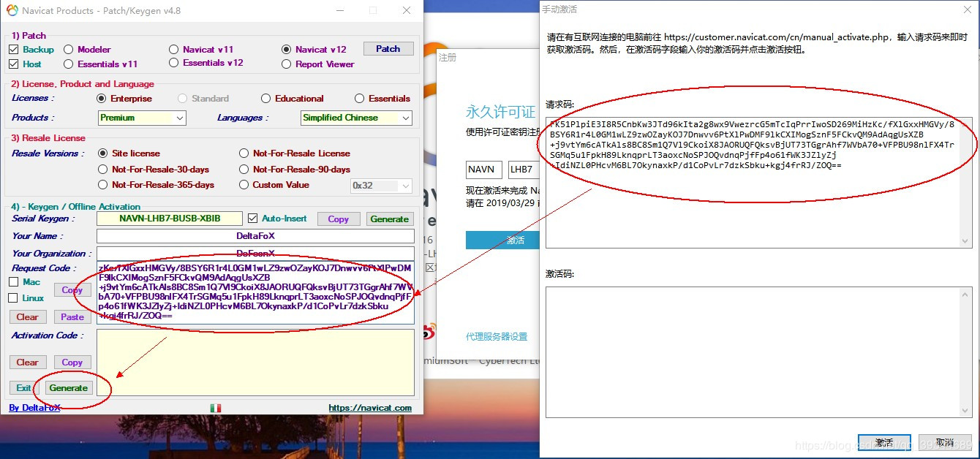The height and width of the screenshot is (459, 980).
Task: Toggle the Host checkbox
Action: pos(13,64)
